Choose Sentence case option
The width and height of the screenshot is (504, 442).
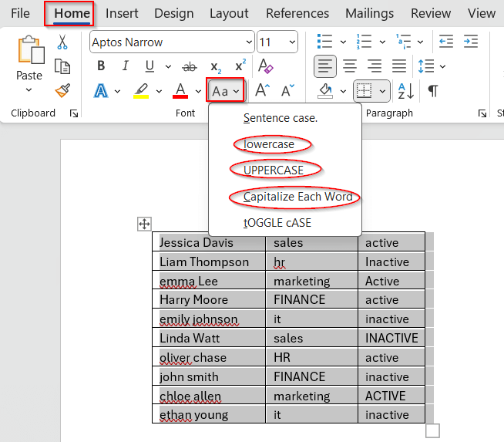281,118
